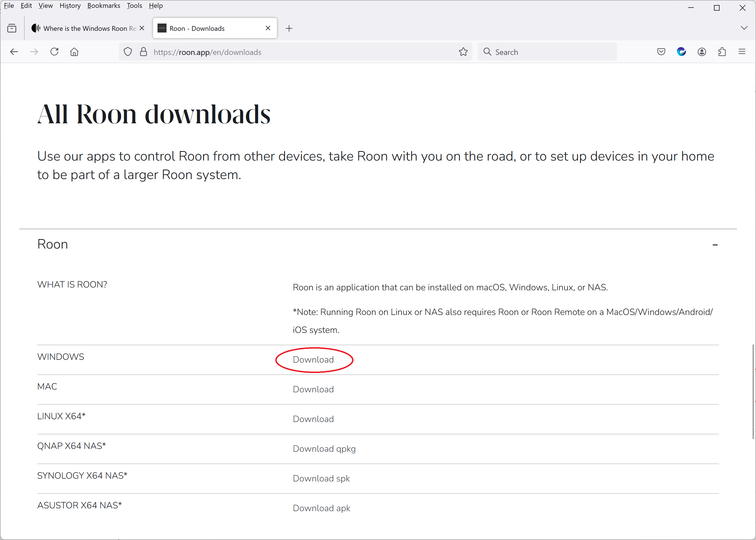Open the Bookmarks menu
The image size is (756, 540).
(x=103, y=6)
